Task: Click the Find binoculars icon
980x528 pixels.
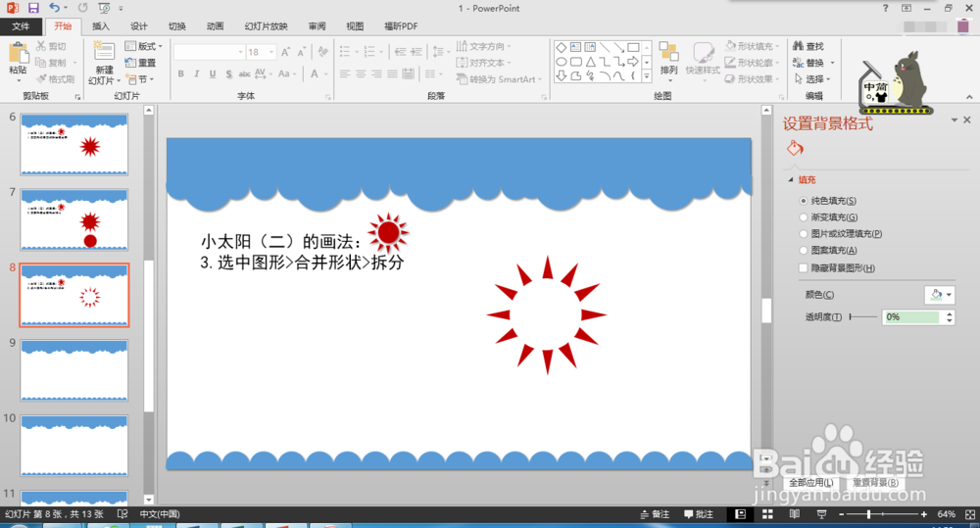Action: [x=798, y=46]
